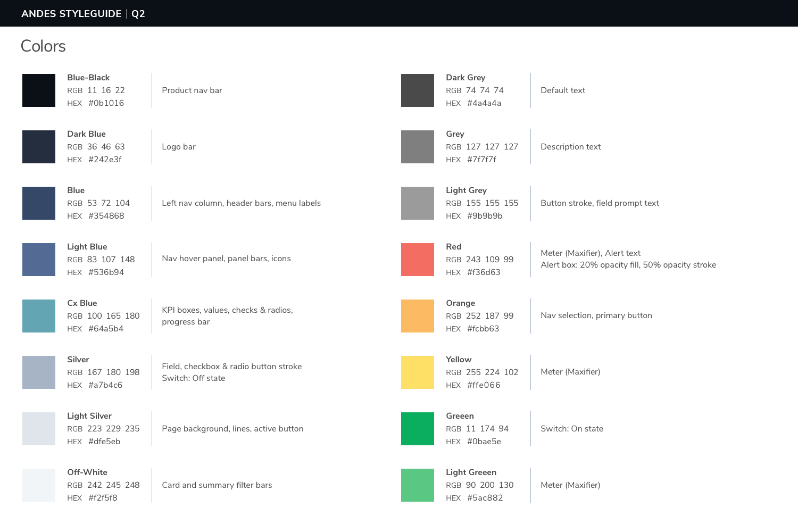Viewport: 798px width, 532px height.
Task: Select the Dark Grey color swatch
Action: point(418,90)
